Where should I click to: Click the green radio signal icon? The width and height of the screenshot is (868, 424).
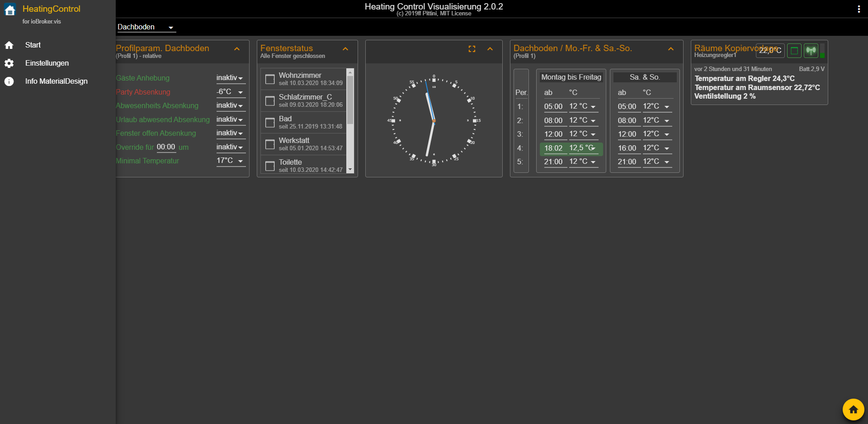811,50
